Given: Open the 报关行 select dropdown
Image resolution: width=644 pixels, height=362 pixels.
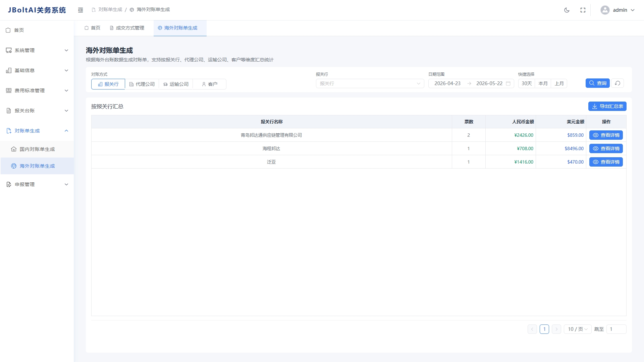Looking at the screenshot, I should [x=370, y=83].
